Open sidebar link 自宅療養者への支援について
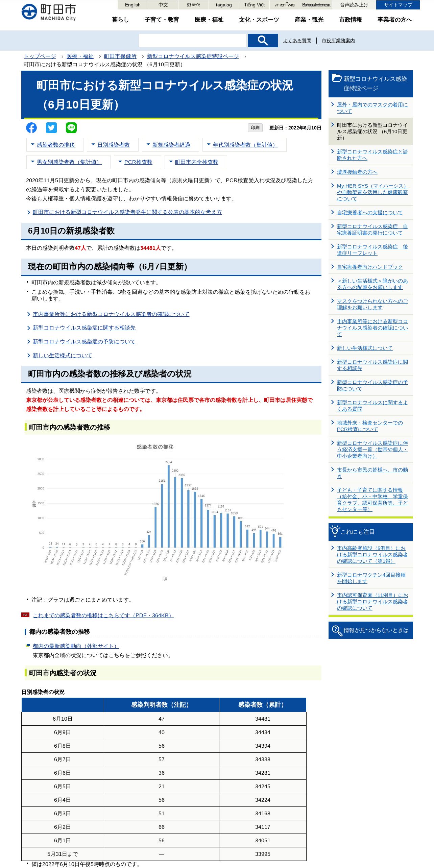The width and height of the screenshot is (434, 868). coord(370,212)
